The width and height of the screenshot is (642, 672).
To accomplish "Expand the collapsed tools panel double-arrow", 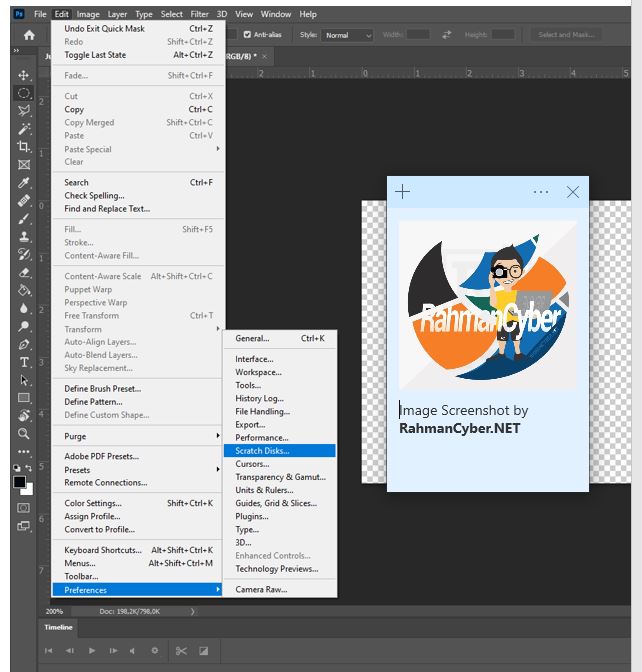I will (16, 51).
